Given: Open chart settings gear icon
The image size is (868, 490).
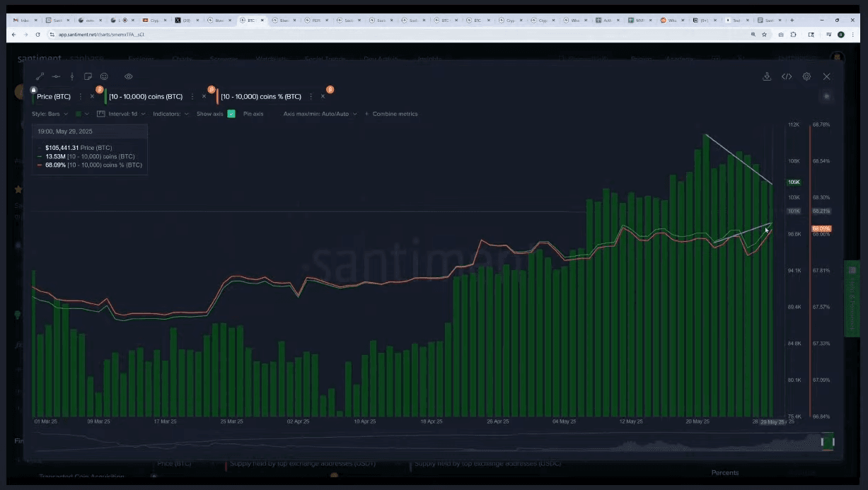Looking at the screenshot, I should click(806, 76).
